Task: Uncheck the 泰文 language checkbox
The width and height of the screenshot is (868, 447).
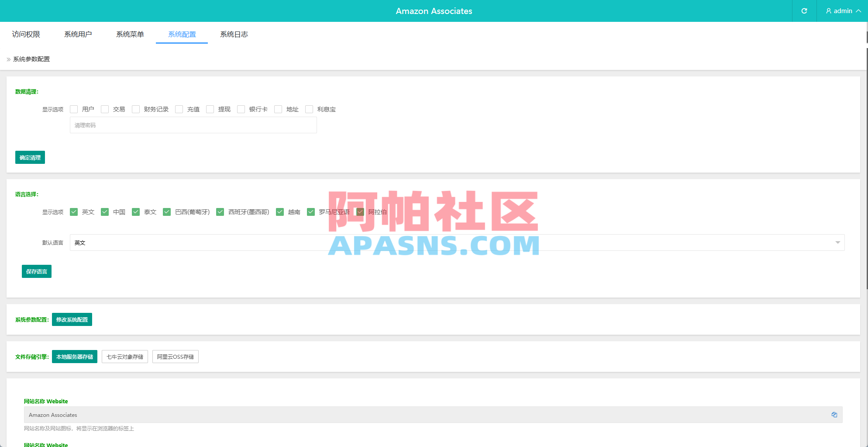Action: click(x=136, y=212)
